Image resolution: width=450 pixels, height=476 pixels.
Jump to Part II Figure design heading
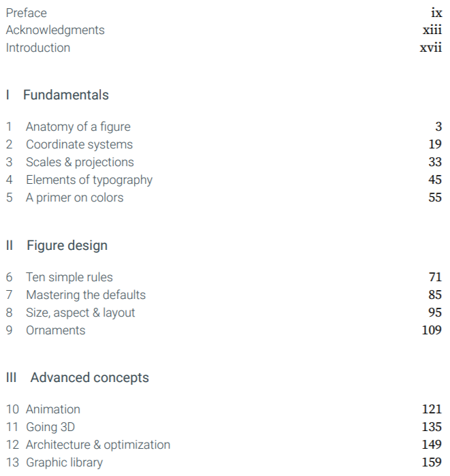pyautogui.click(x=57, y=245)
